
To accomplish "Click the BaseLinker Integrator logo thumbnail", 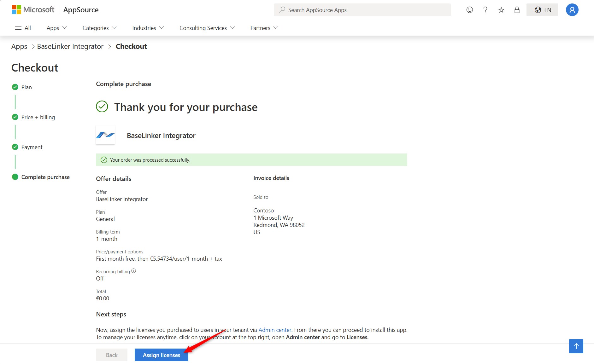I will tap(105, 135).
